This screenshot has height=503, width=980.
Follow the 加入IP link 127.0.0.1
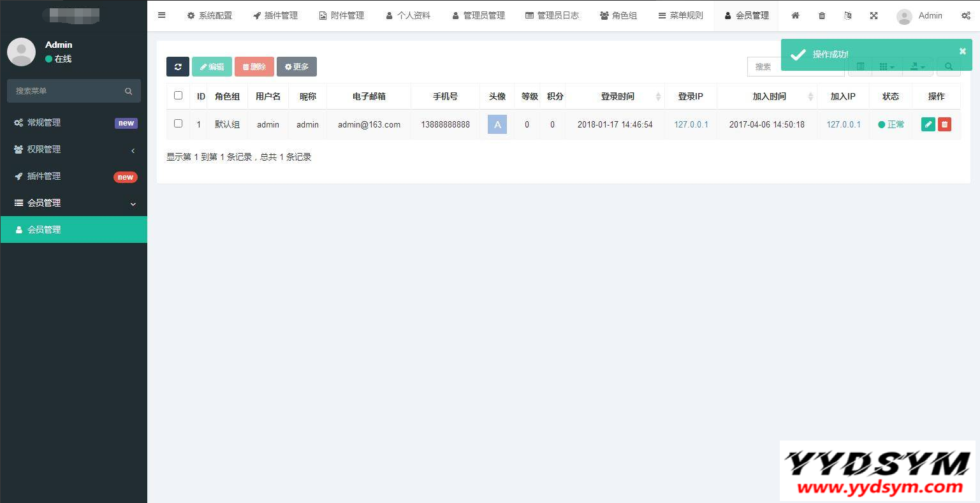(844, 125)
